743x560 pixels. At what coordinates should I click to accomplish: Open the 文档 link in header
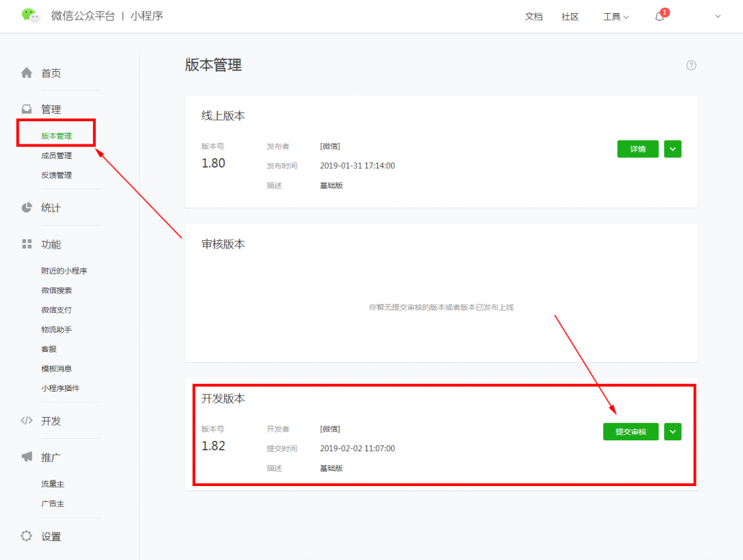[533, 17]
